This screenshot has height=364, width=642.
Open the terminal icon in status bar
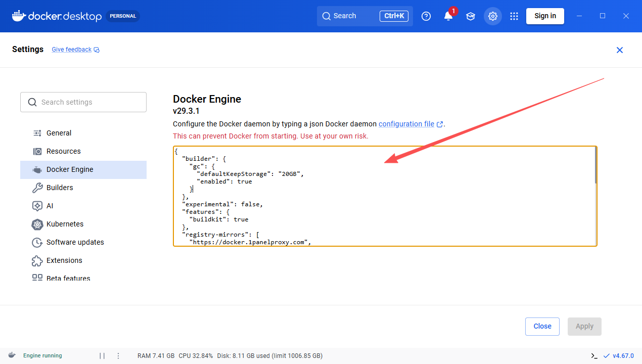595,355
